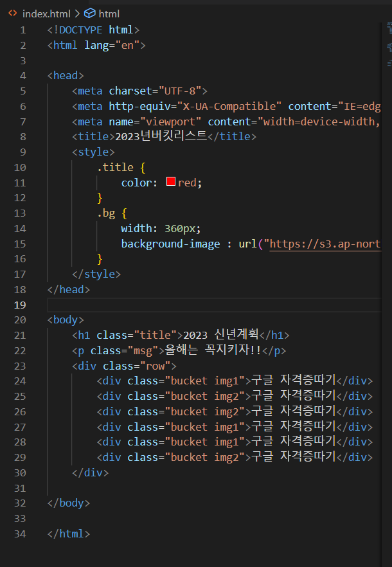Select line number 13 in the gutter
392x567 pixels.
pos(21,213)
